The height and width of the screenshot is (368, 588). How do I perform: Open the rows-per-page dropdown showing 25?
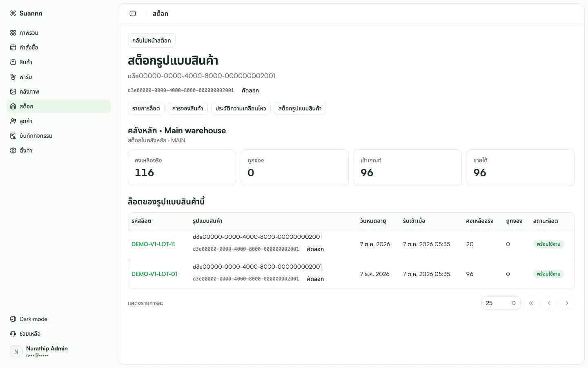(501, 303)
